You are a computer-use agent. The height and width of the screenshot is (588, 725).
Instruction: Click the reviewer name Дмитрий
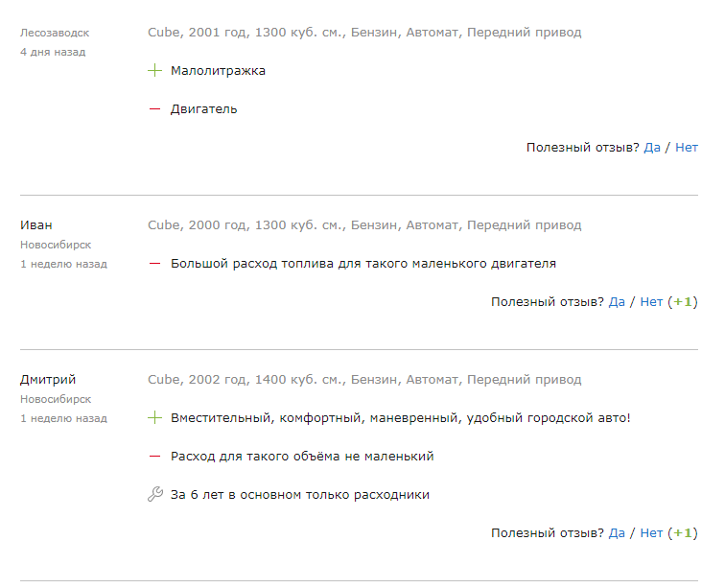tap(48, 380)
